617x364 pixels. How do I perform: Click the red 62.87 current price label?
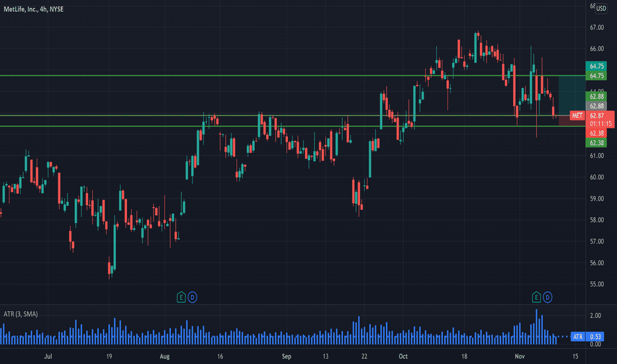[597, 116]
